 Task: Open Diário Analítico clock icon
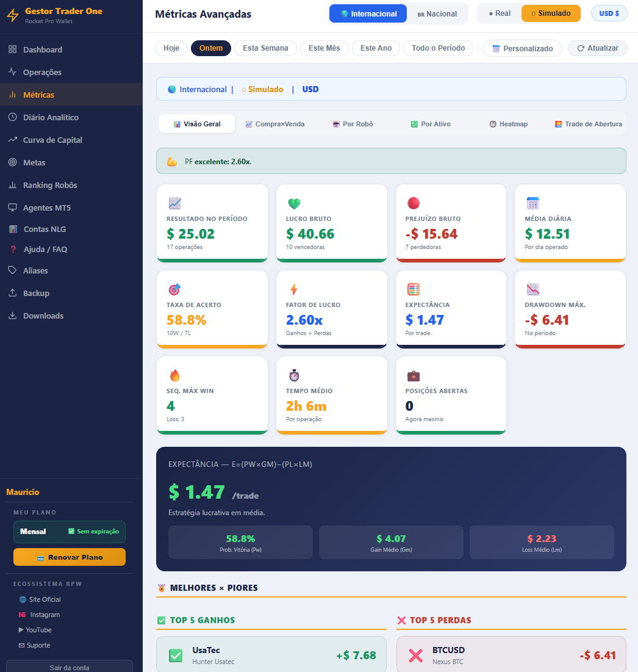[x=12, y=117]
